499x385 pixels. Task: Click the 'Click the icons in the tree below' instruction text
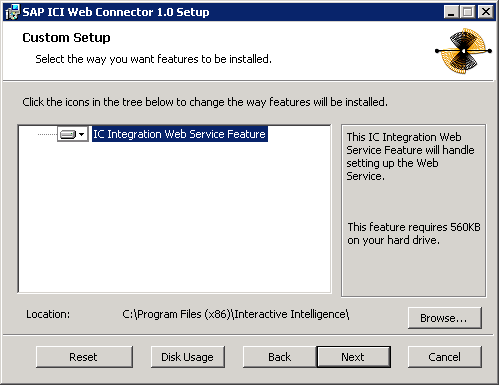[x=205, y=102]
